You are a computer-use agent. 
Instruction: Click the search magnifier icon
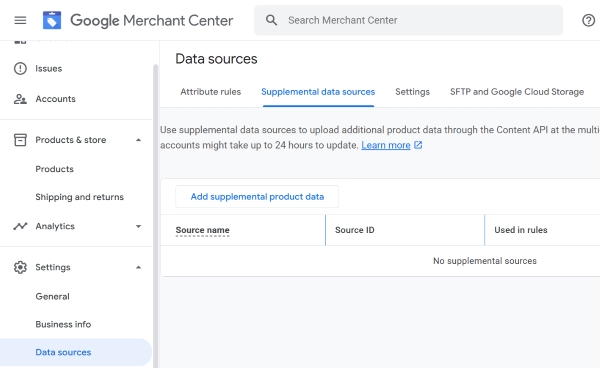(271, 20)
